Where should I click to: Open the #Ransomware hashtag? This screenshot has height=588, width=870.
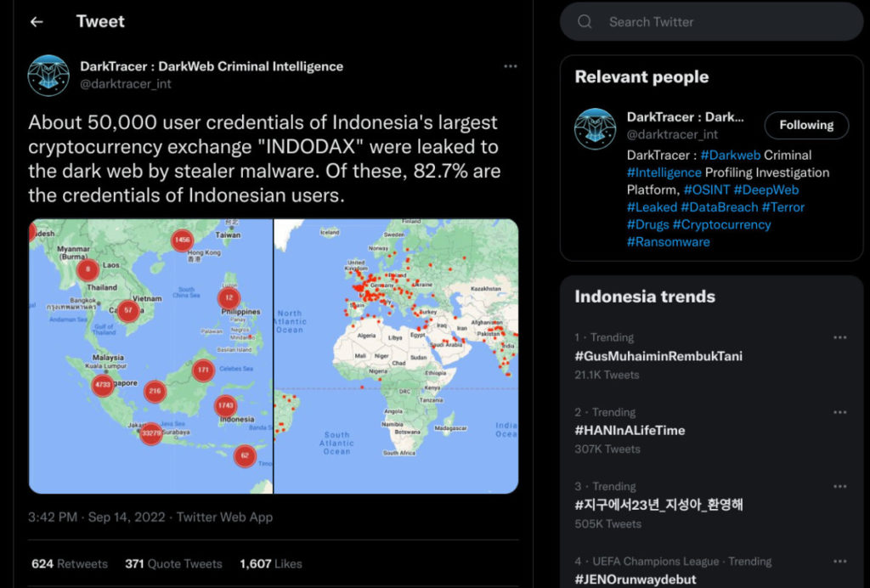pyautogui.click(x=668, y=241)
